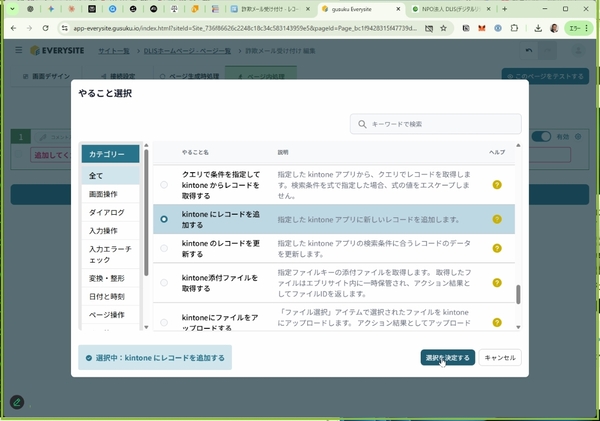This screenshot has height=421, width=600.
Task: Reload the page with the refresh icon
Action: (46, 28)
